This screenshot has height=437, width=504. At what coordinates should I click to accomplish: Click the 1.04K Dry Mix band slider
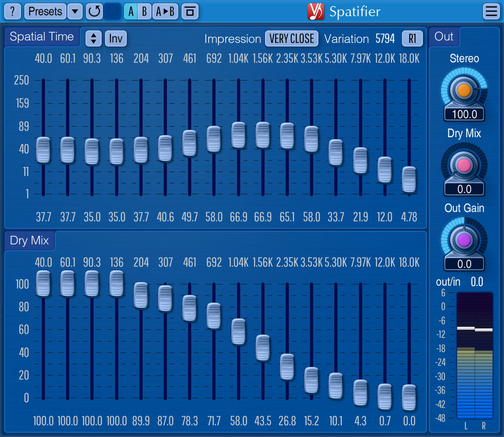pos(239,332)
